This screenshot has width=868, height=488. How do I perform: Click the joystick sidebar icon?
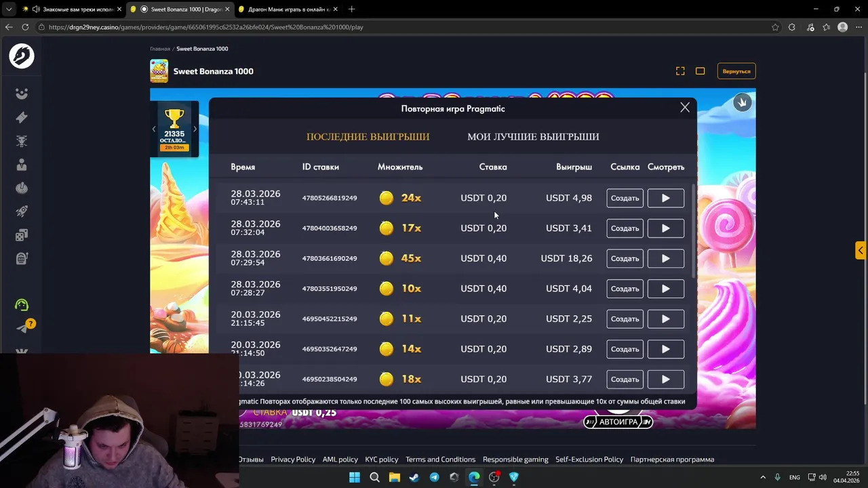pyautogui.click(x=22, y=188)
